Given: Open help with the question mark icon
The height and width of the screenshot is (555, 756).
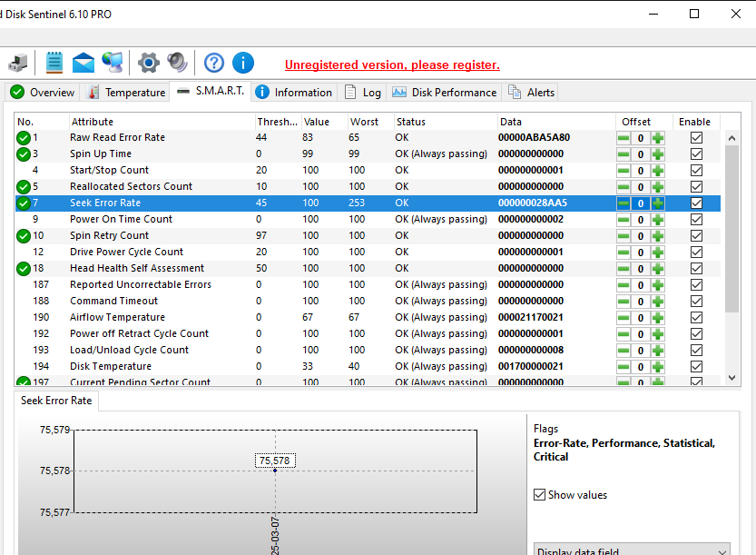Looking at the screenshot, I should coord(214,63).
